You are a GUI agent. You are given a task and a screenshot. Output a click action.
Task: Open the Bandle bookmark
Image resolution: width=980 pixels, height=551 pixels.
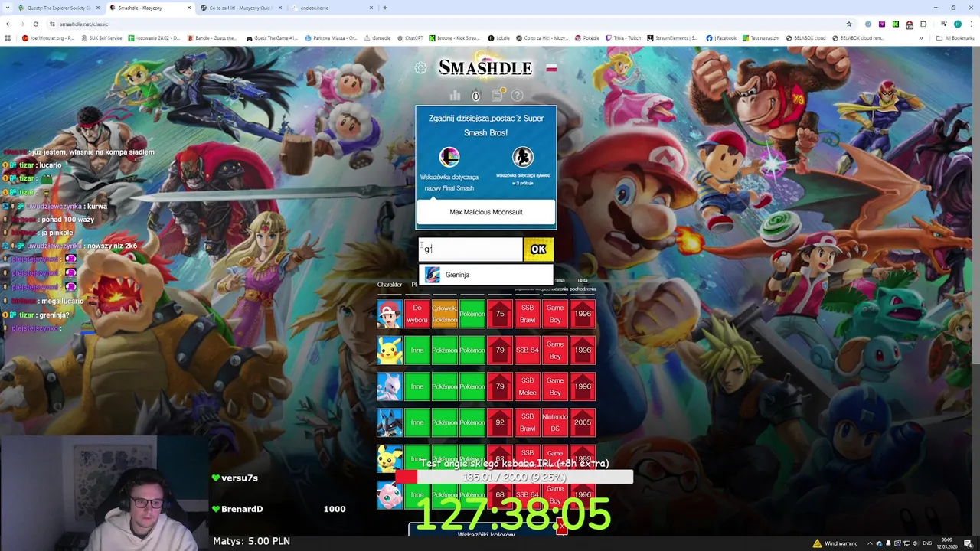(x=212, y=38)
